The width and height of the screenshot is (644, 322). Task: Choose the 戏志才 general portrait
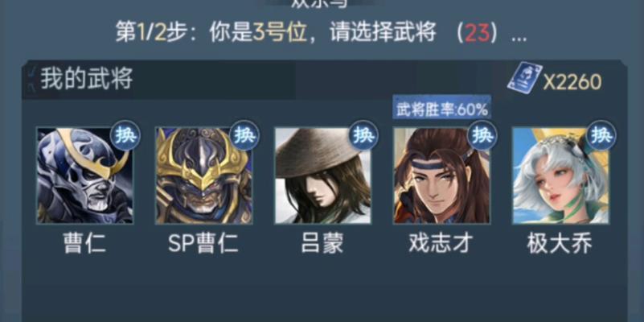click(441, 175)
